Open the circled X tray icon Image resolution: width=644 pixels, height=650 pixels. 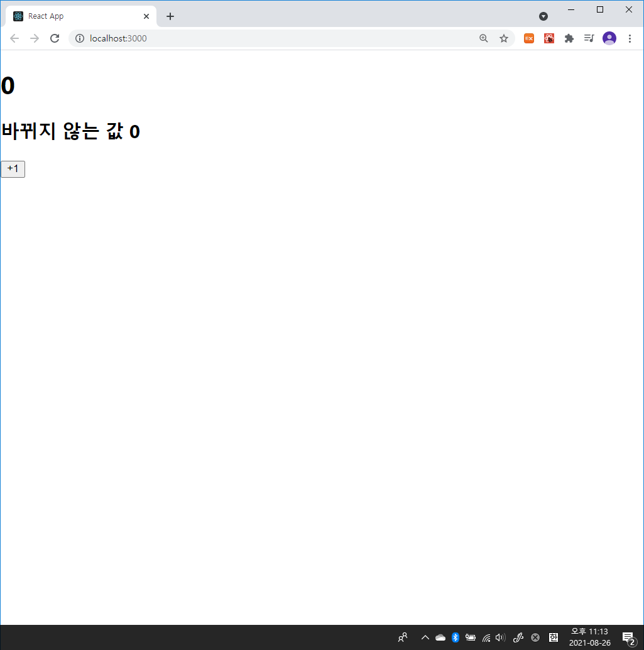(x=535, y=637)
